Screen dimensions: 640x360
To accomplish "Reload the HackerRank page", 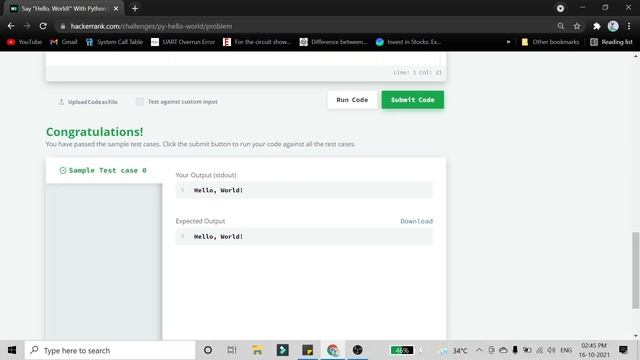I will coord(43,26).
